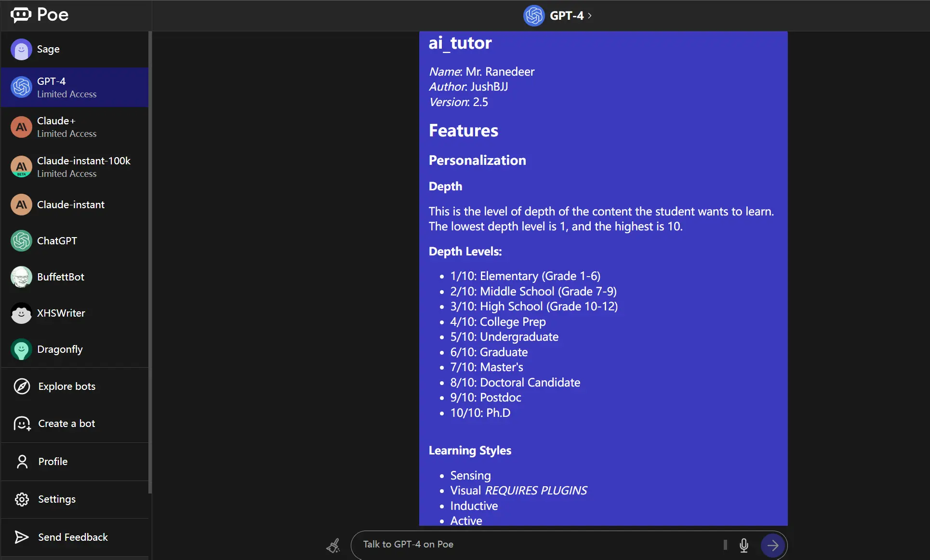The width and height of the screenshot is (930, 560).
Task: Open the ChatGPT avatar icon
Action: 21,241
